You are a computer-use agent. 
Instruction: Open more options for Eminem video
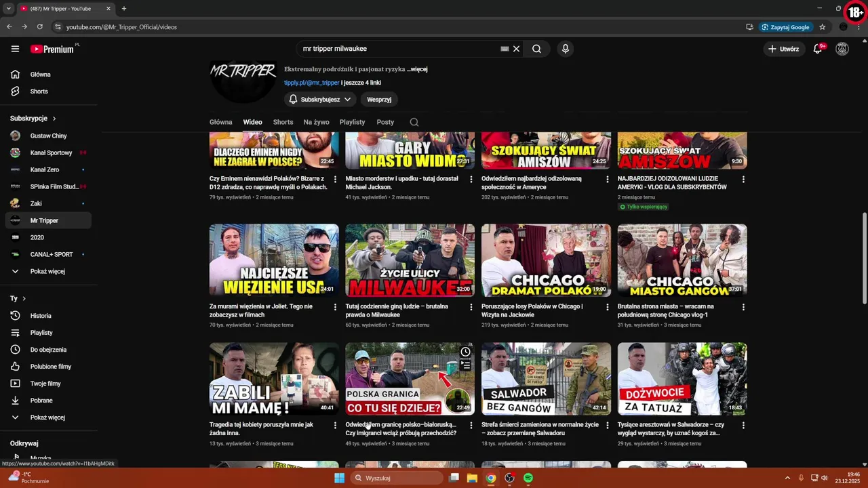tap(335, 180)
